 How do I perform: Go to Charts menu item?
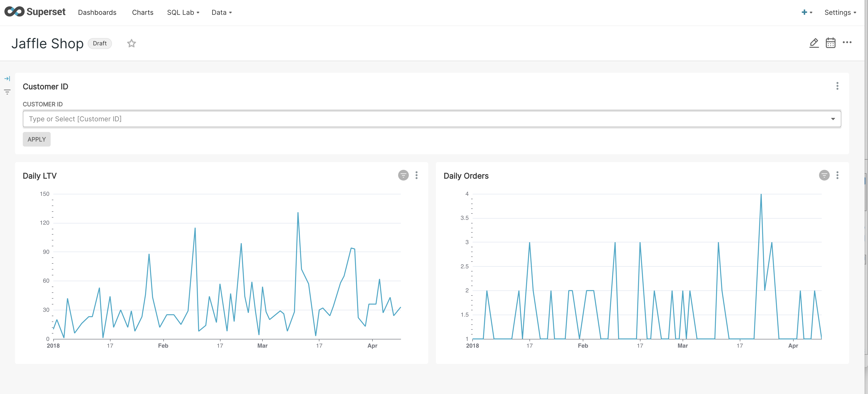tap(142, 12)
